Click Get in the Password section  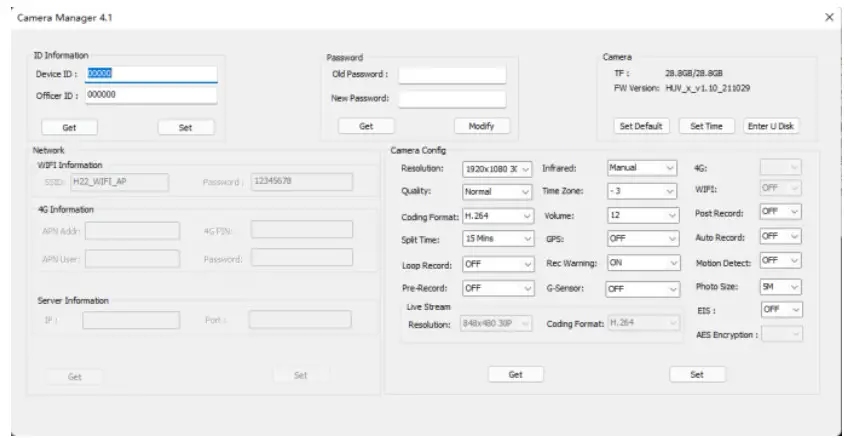[x=366, y=126]
